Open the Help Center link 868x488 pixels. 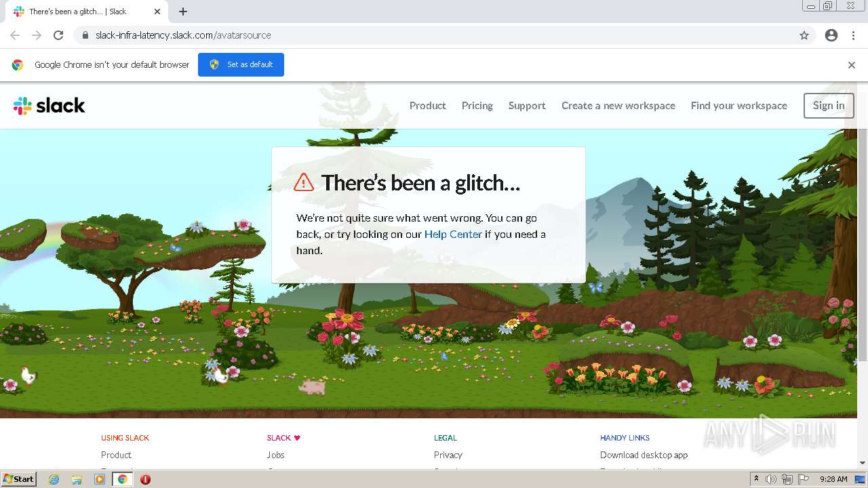tap(453, 235)
